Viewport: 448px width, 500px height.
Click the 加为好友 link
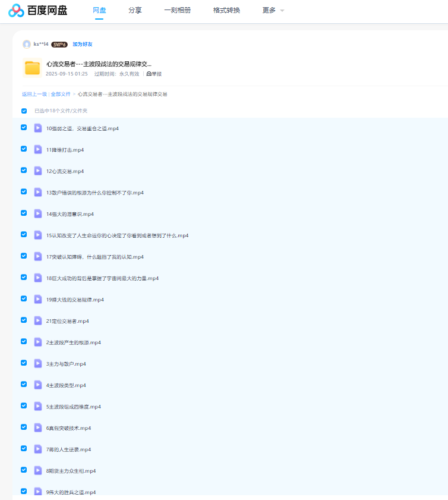(83, 44)
